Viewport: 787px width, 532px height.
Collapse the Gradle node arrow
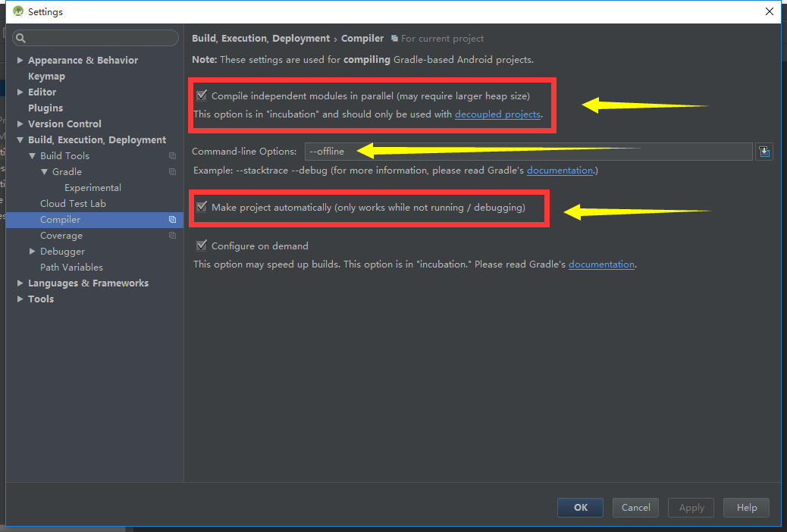pos(44,171)
